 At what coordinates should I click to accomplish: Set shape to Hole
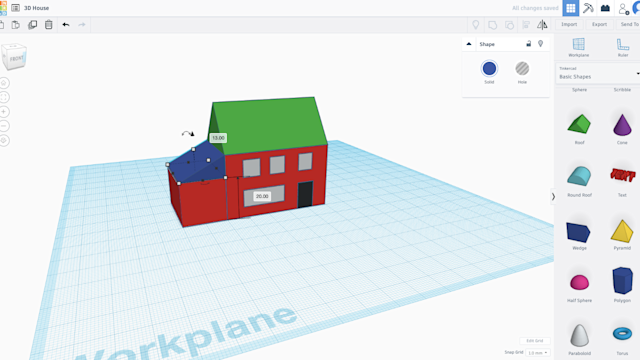pyautogui.click(x=522, y=72)
